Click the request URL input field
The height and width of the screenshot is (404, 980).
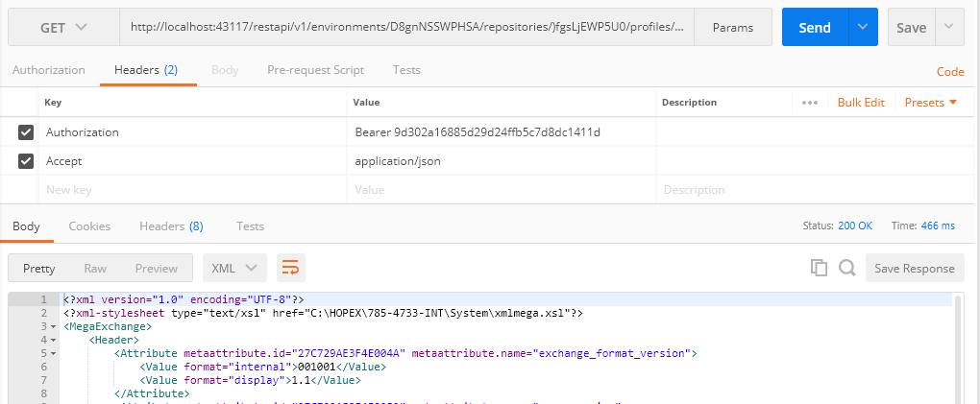point(408,28)
